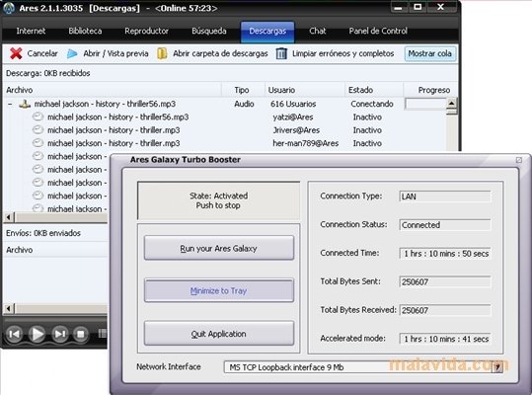The image size is (532, 395).
Task: Select the her-man789@Ares user cell
Action: tap(305, 143)
